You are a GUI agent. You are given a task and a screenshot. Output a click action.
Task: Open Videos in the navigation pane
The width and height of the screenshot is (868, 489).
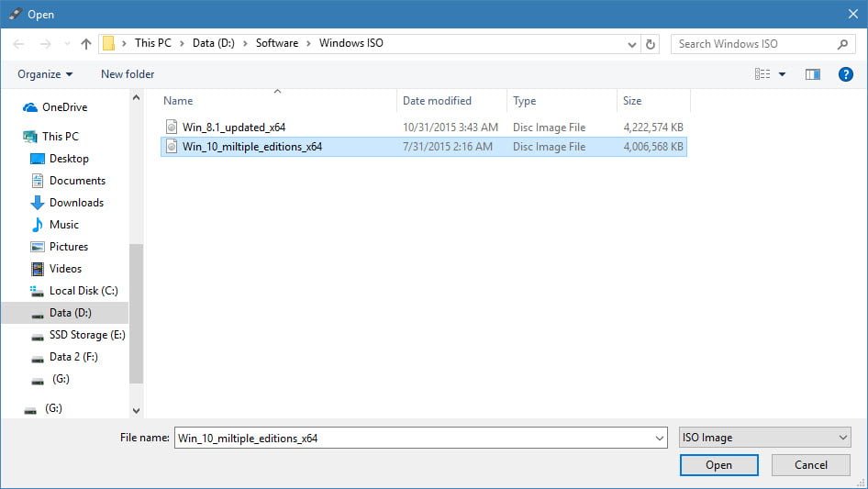tap(65, 269)
